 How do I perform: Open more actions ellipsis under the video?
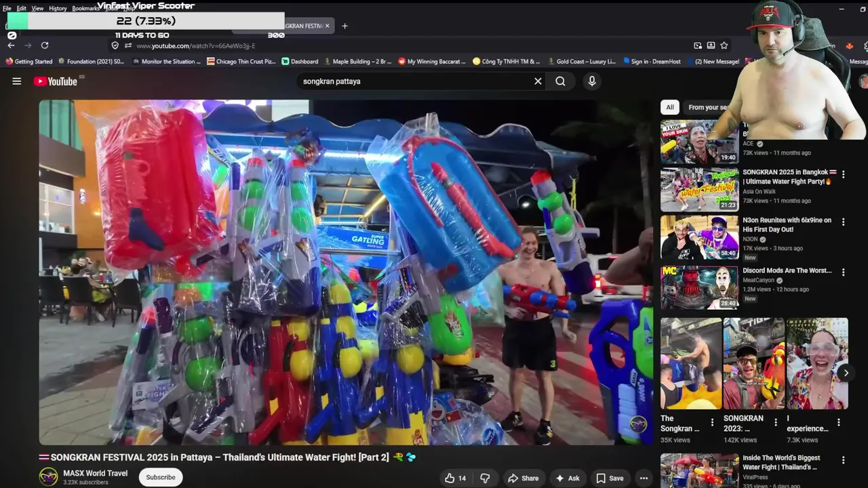(x=644, y=478)
